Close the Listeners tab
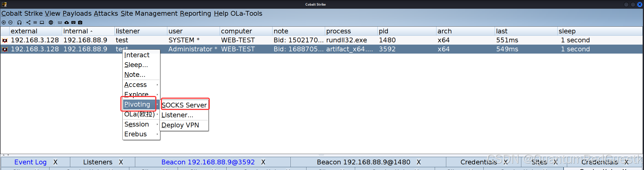 [121, 162]
